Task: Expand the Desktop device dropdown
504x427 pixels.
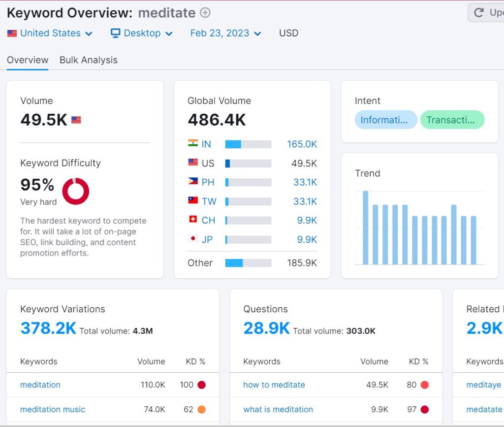Action: click(142, 33)
